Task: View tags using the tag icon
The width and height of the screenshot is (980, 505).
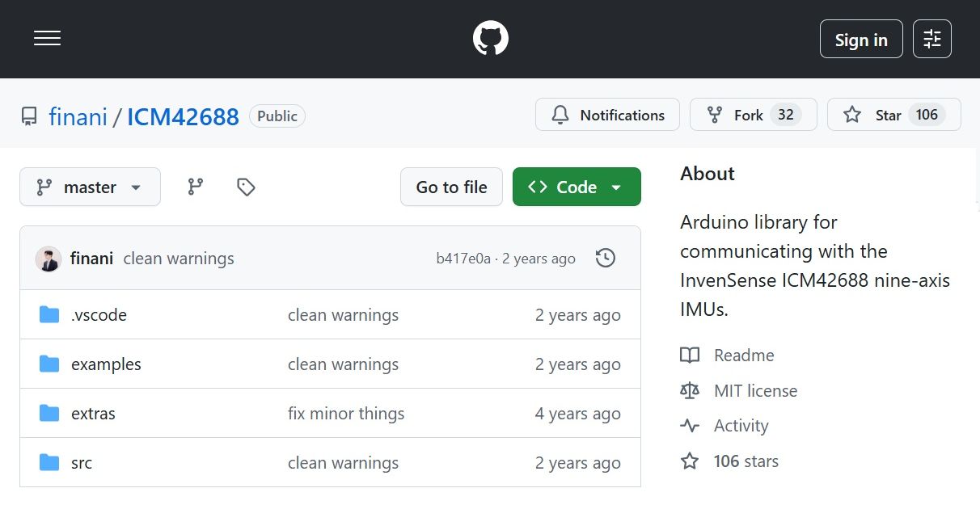Action: tap(246, 187)
